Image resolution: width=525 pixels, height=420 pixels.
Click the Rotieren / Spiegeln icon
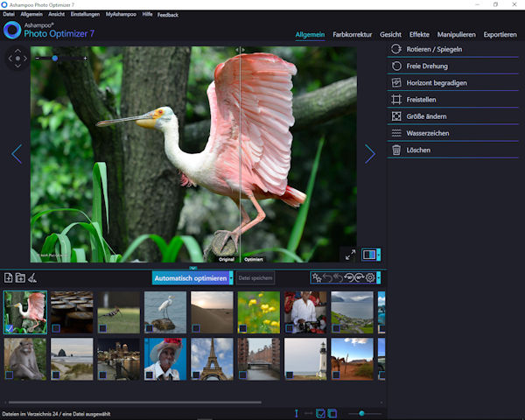396,49
